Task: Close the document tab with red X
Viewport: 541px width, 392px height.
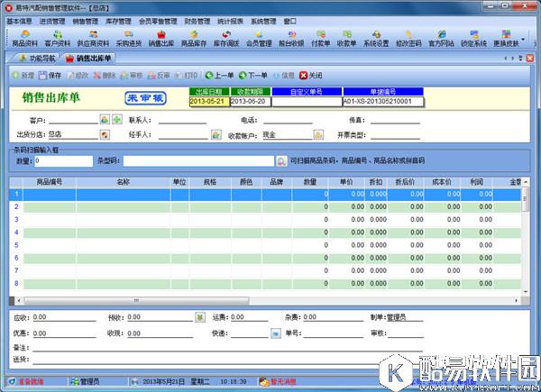Action: (530, 59)
